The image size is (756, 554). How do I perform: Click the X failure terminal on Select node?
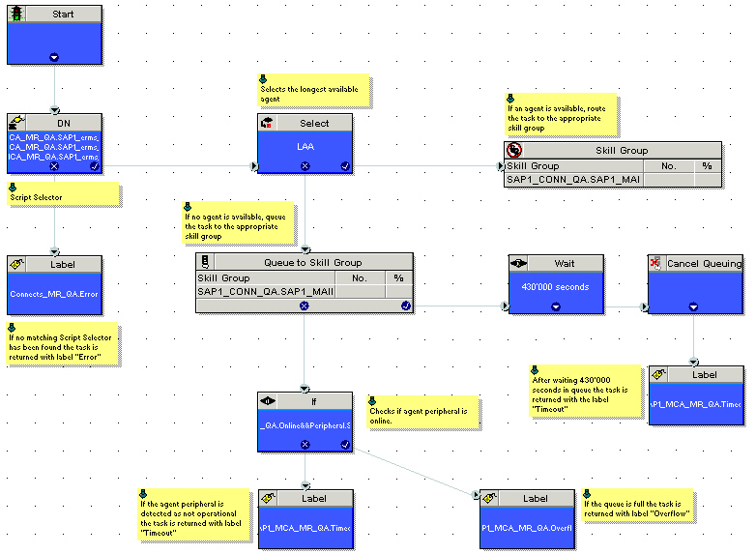point(305,166)
